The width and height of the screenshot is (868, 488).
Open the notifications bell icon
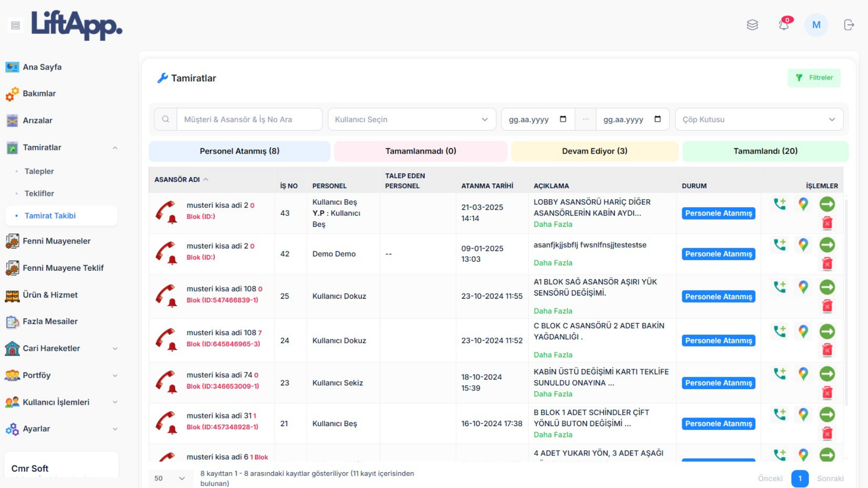pyautogui.click(x=784, y=25)
